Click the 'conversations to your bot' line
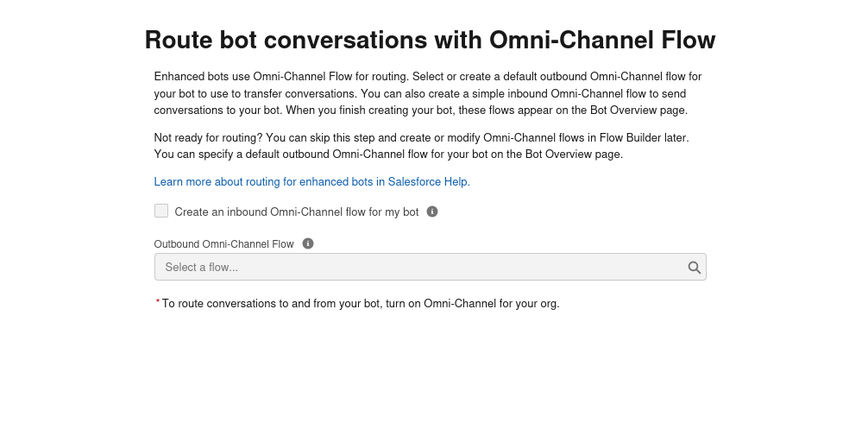The width and height of the screenshot is (868, 423). click(x=421, y=110)
